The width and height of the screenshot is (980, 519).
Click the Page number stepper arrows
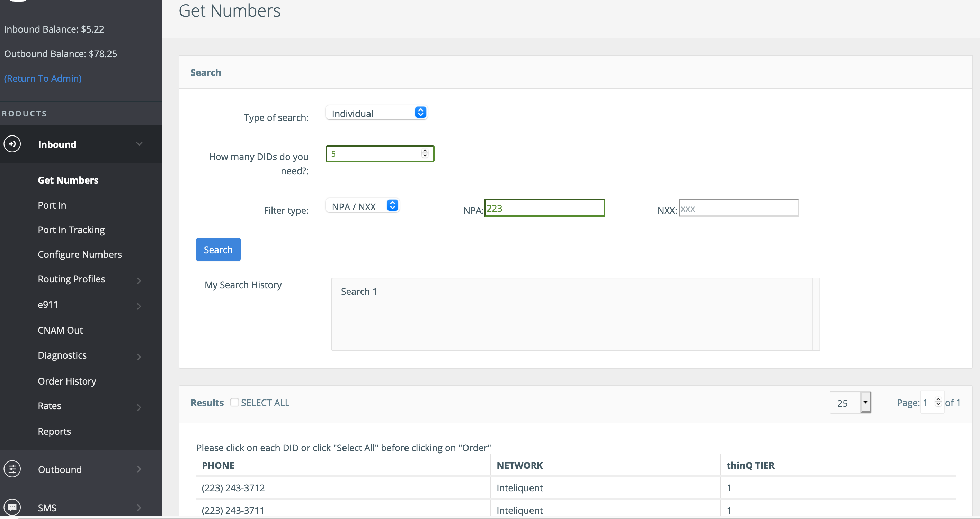[x=938, y=402]
